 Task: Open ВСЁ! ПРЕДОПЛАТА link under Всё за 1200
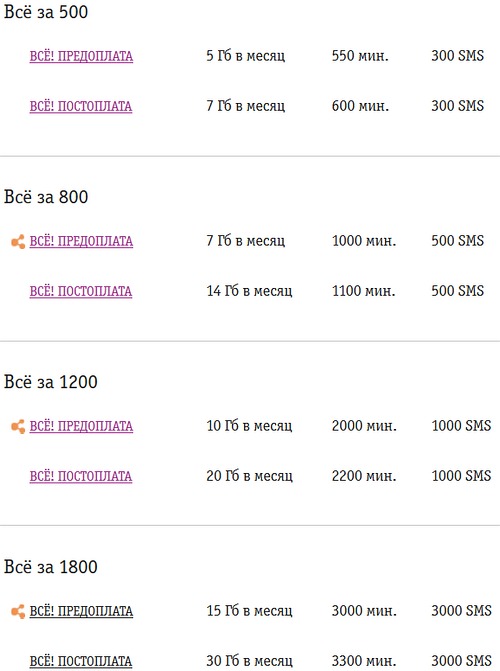[x=81, y=426]
